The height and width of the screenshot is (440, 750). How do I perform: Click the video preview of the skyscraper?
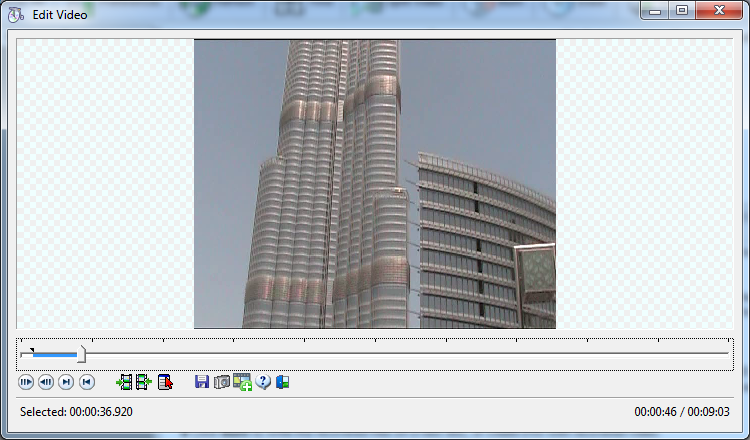(x=374, y=184)
